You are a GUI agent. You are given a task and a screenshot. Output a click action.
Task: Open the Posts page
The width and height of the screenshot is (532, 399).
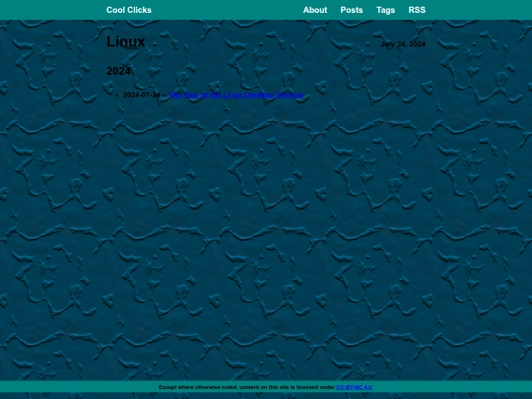[x=352, y=10]
